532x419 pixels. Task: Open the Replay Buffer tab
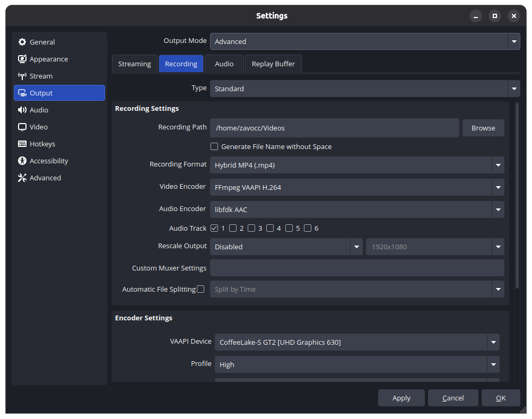[273, 64]
